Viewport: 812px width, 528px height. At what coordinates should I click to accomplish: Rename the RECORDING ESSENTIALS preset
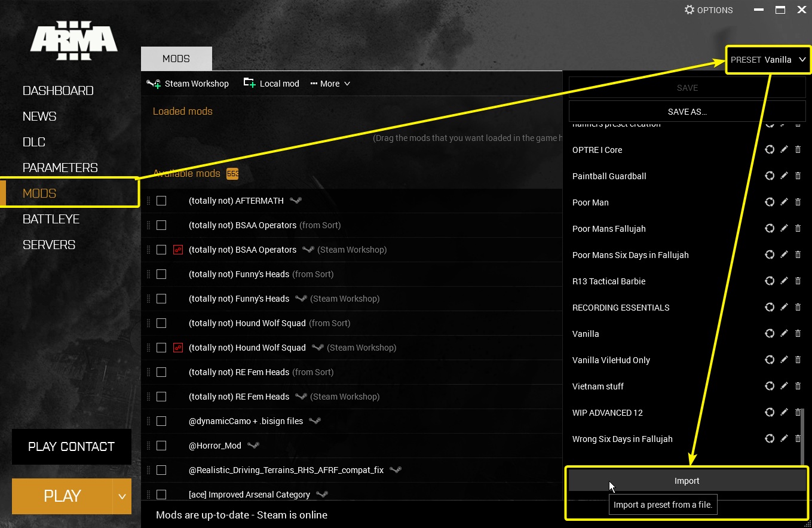point(785,307)
